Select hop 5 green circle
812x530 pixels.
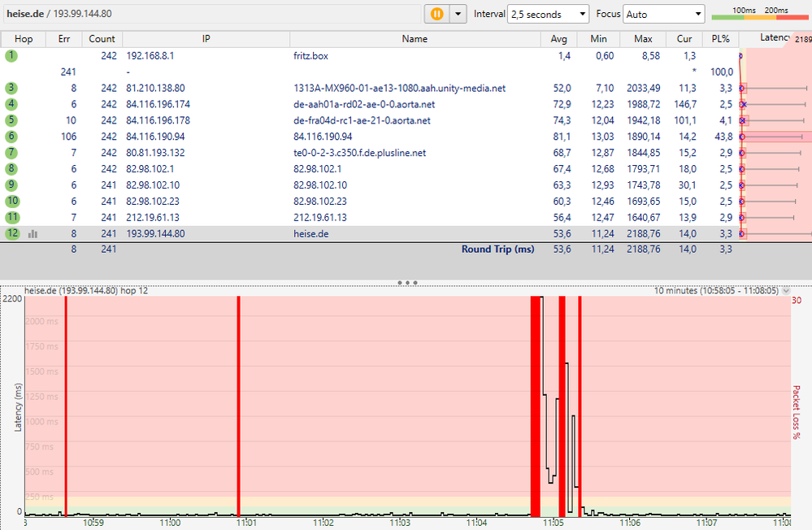pyautogui.click(x=11, y=120)
